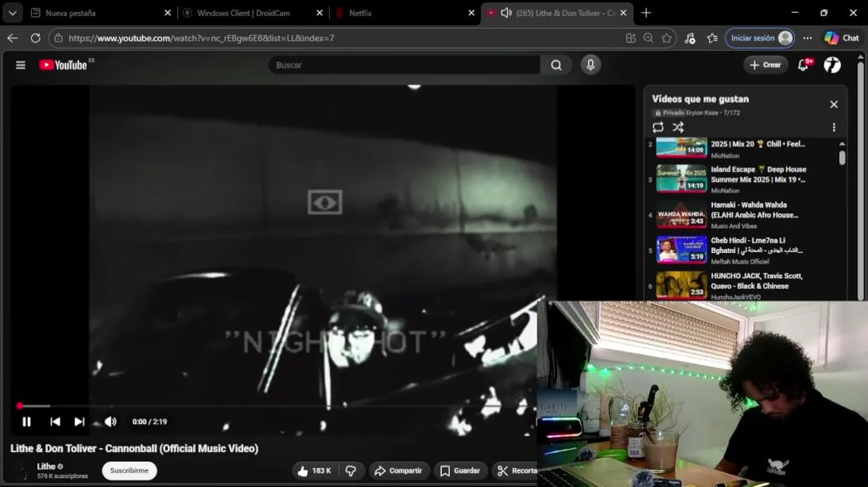This screenshot has width=868, height=487.
Task: Seek on the video progress bar
Action: click(277, 406)
